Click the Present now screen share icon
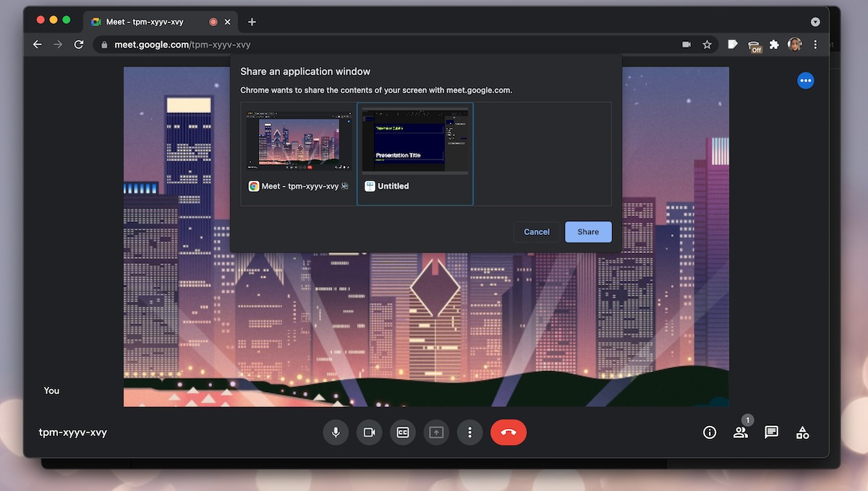The image size is (868, 491). coord(436,432)
